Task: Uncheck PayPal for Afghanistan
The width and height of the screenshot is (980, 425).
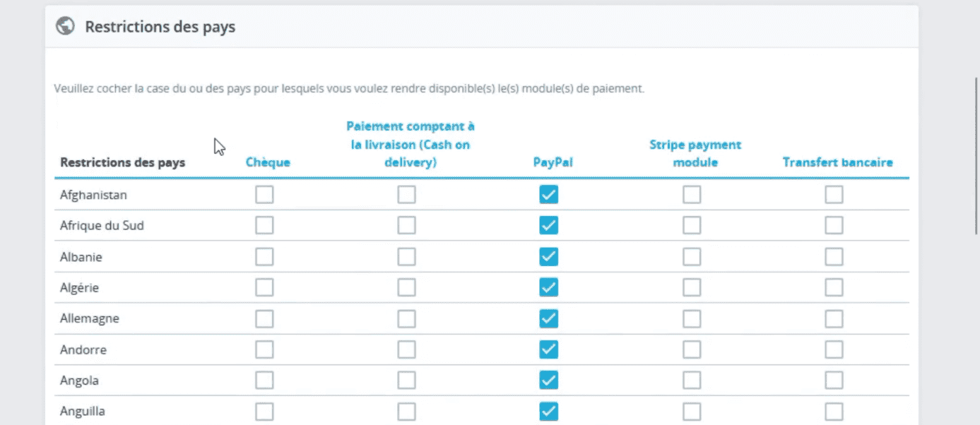Action: [548, 195]
